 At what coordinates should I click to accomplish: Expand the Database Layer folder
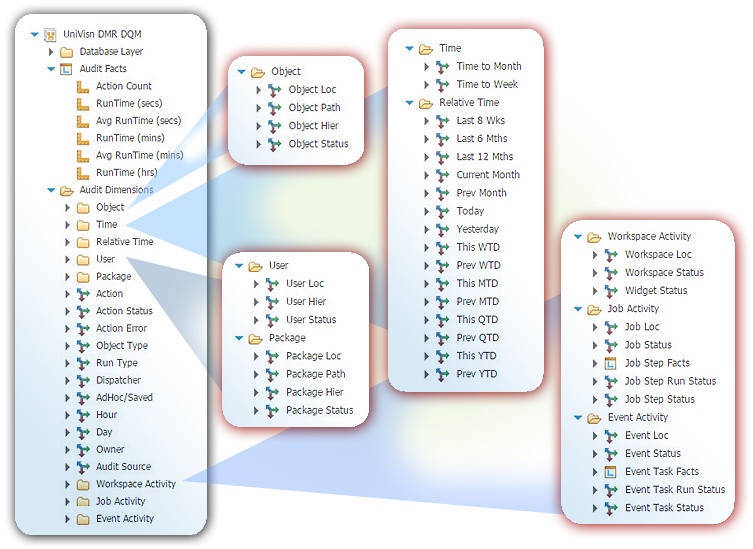pyautogui.click(x=51, y=52)
